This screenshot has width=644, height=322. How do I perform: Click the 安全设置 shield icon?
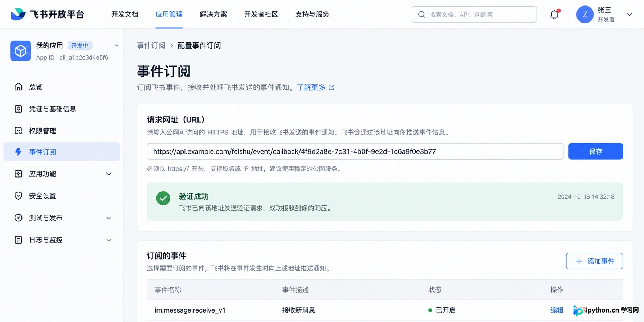coord(19,196)
